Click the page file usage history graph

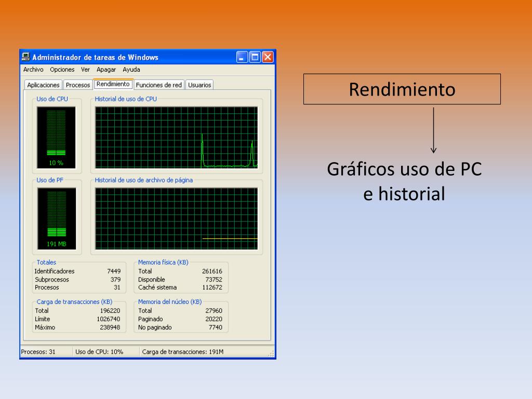tap(177, 219)
